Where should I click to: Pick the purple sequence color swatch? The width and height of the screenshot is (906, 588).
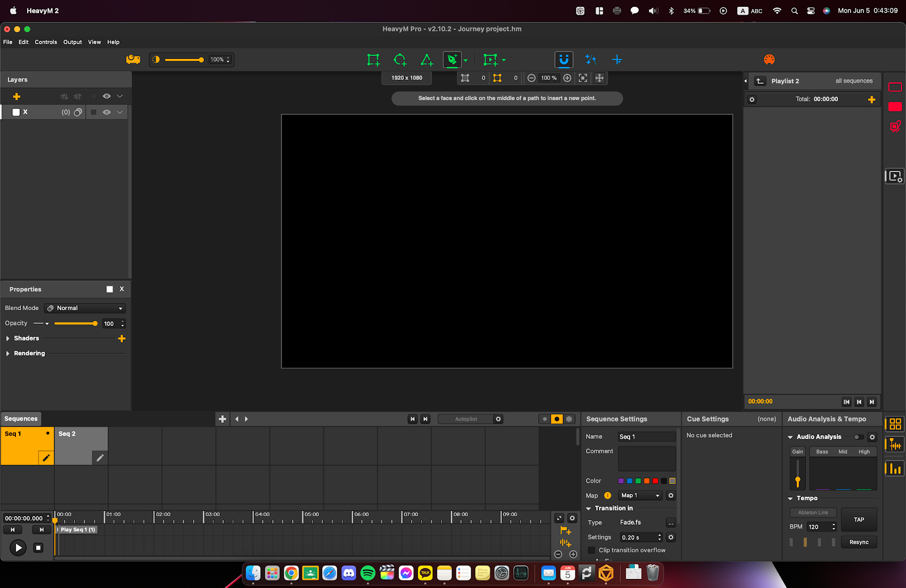[x=621, y=481]
